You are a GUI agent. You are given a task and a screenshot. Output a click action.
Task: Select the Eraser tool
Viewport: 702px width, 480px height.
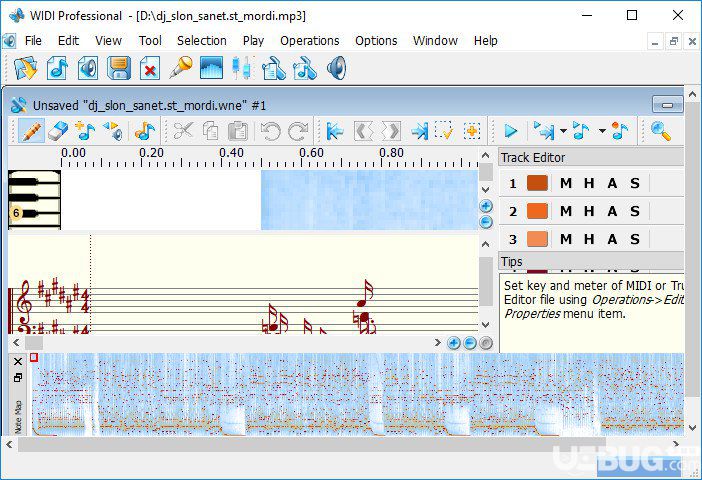tap(58, 131)
